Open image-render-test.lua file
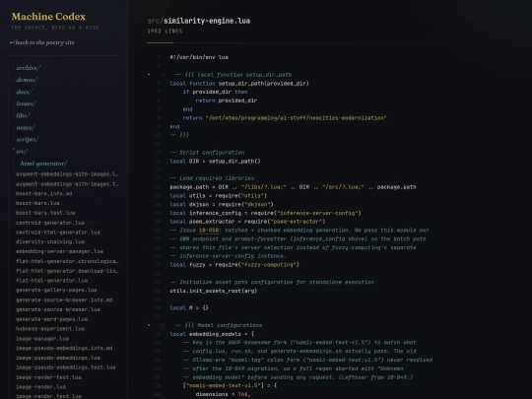Image resolution: width=532 pixels, height=399 pixels. (48, 377)
